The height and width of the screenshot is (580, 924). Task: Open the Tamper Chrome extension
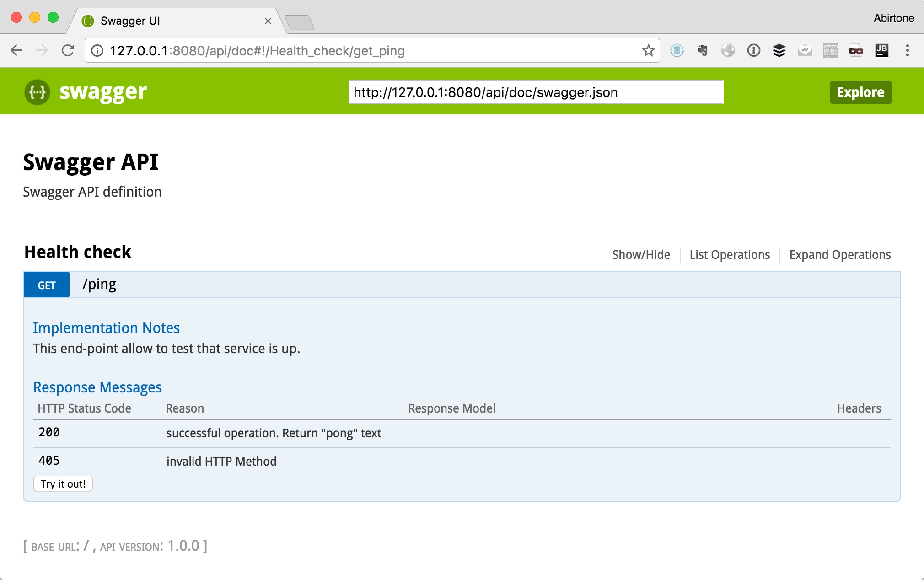point(830,50)
